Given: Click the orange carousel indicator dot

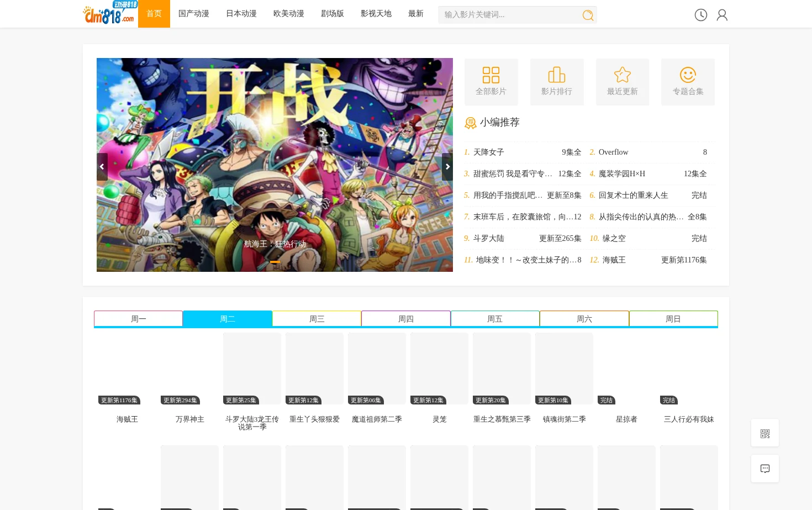Looking at the screenshot, I should coord(275,262).
